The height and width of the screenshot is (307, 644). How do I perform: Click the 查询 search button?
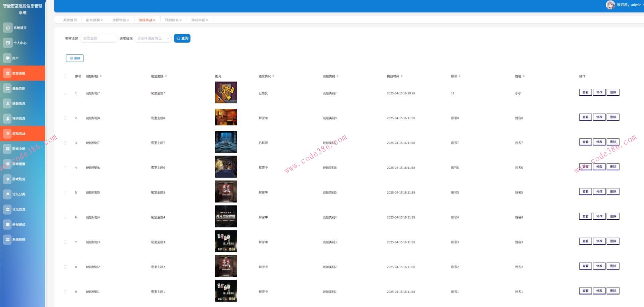click(x=182, y=38)
